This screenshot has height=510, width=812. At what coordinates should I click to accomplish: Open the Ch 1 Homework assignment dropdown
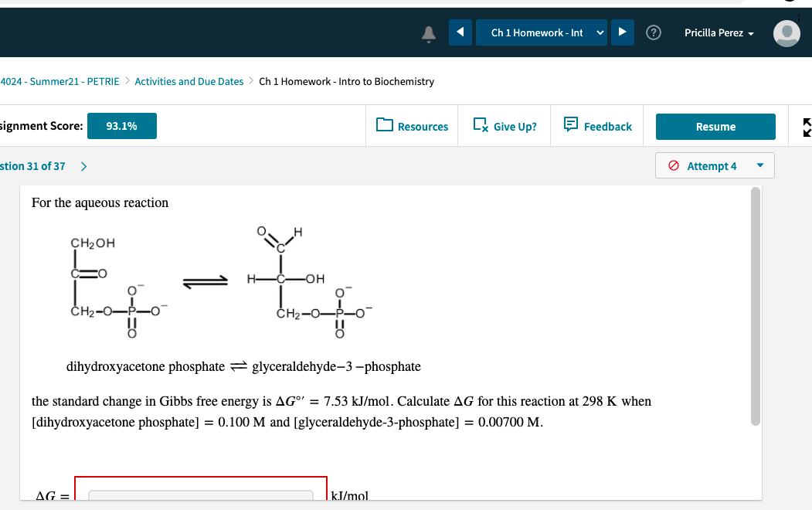[541, 32]
